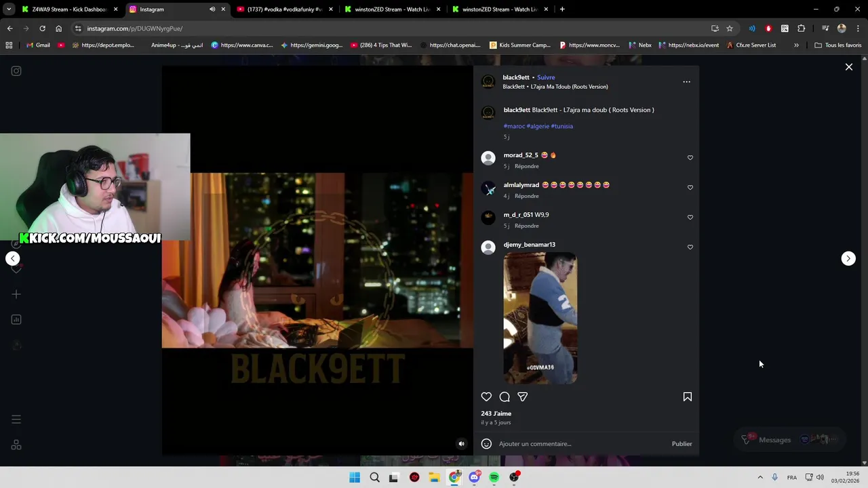Viewport: 868px width, 488px height.
Task: Share the post with the paper plane icon
Action: 522,396
